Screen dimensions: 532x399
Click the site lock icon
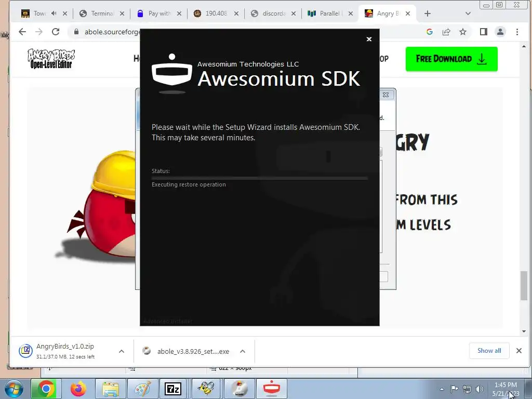[x=76, y=32]
